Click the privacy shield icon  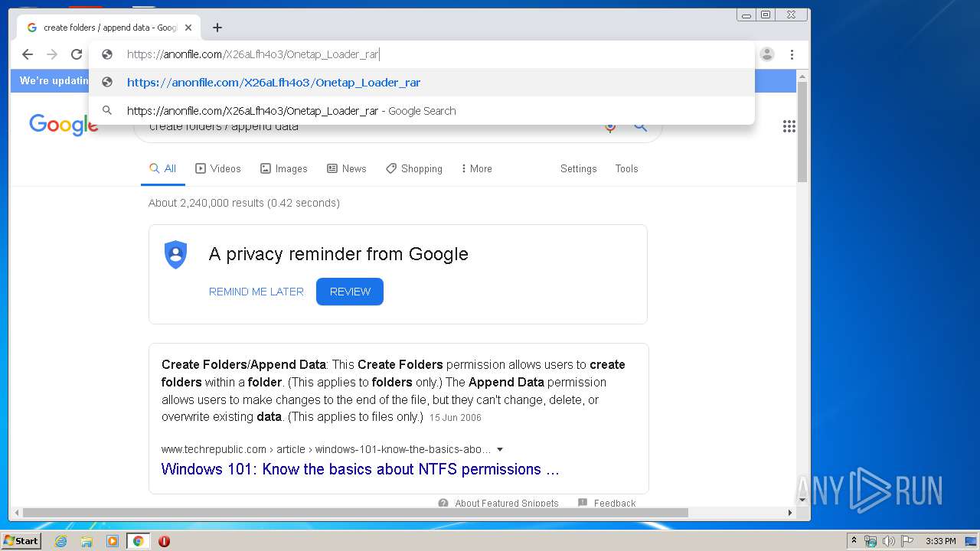click(176, 254)
